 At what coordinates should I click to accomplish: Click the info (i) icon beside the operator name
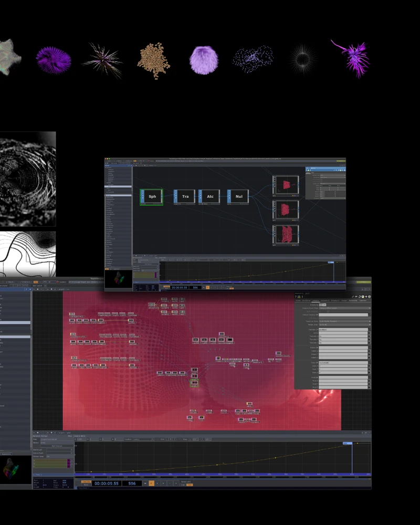302,297
